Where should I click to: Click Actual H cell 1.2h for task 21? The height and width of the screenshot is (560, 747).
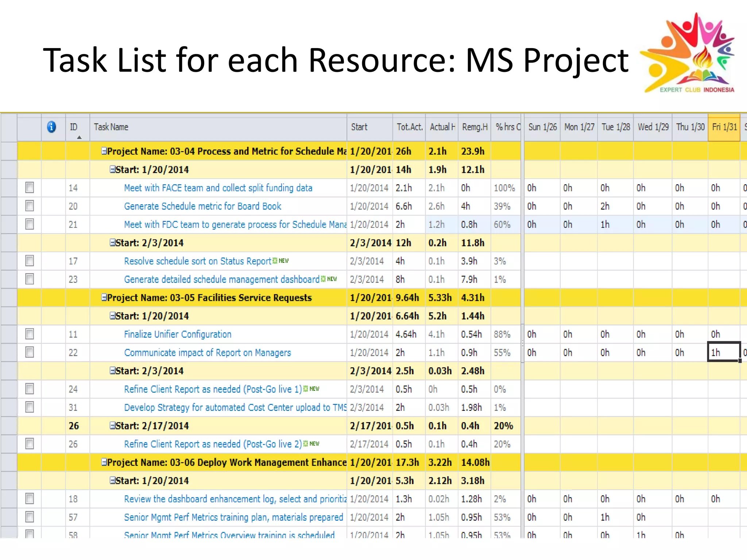pos(442,224)
